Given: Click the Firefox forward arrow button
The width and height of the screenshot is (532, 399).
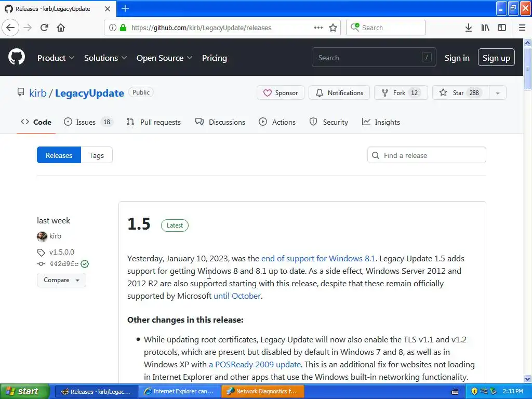Looking at the screenshot, I should [x=28, y=28].
